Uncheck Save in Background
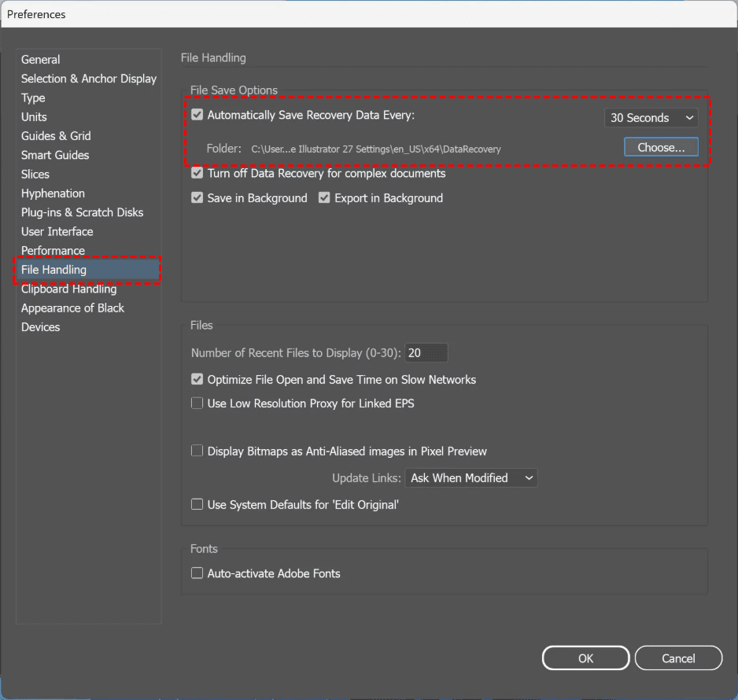The image size is (738, 700). [x=197, y=198]
